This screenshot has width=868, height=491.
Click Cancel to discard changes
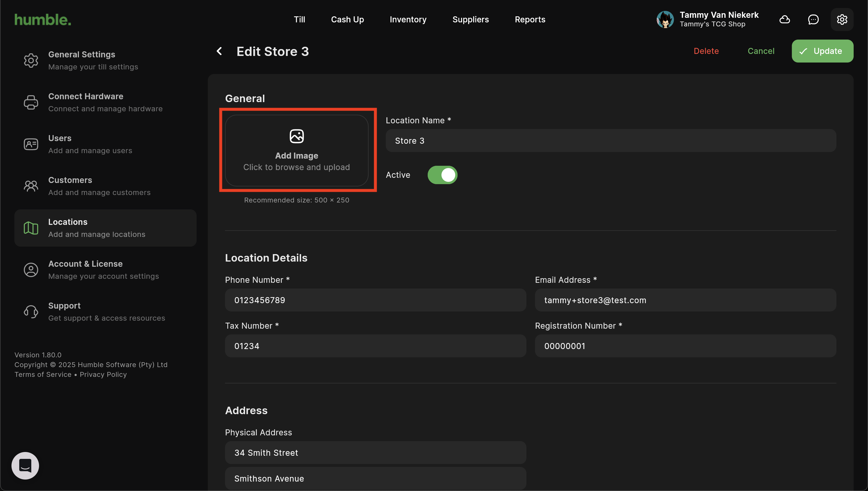coord(761,51)
